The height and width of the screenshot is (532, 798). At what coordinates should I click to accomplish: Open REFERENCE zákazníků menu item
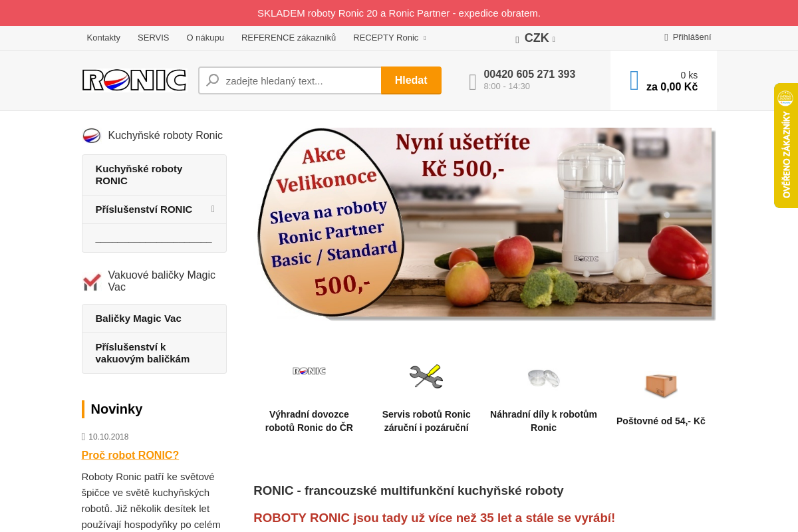point(289,38)
